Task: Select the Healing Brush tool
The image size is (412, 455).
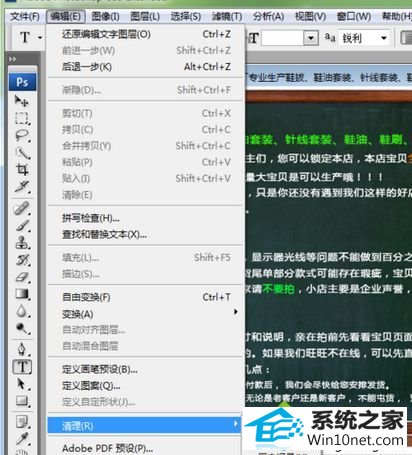Action: [x=22, y=208]
